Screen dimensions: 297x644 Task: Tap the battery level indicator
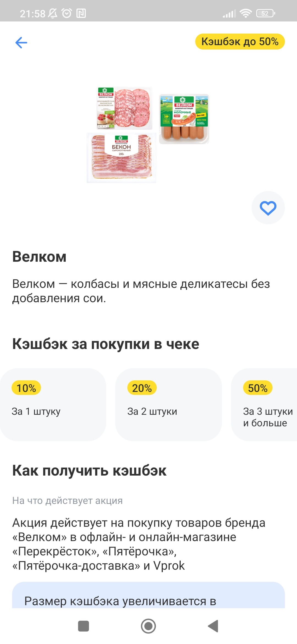tap(266, 13)
